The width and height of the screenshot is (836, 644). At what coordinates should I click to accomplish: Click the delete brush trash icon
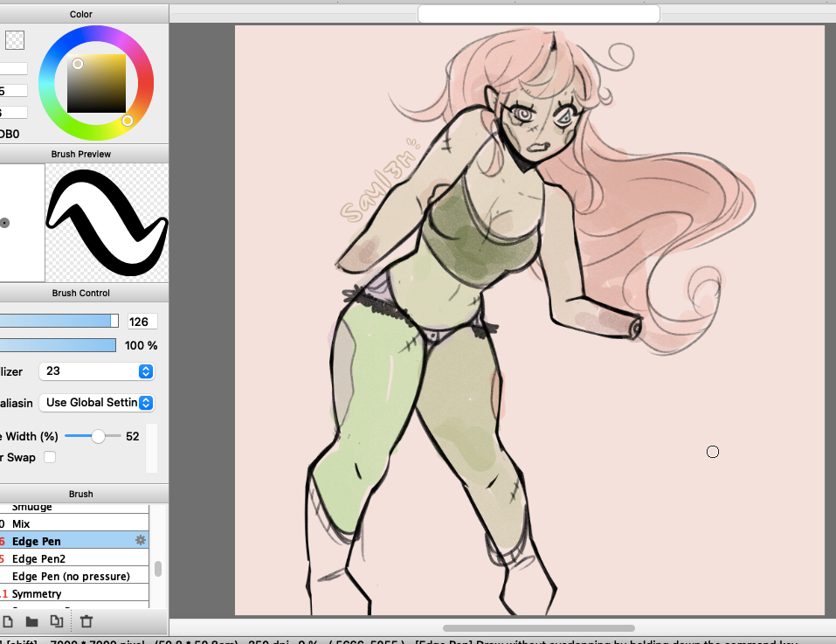[86, 621]
